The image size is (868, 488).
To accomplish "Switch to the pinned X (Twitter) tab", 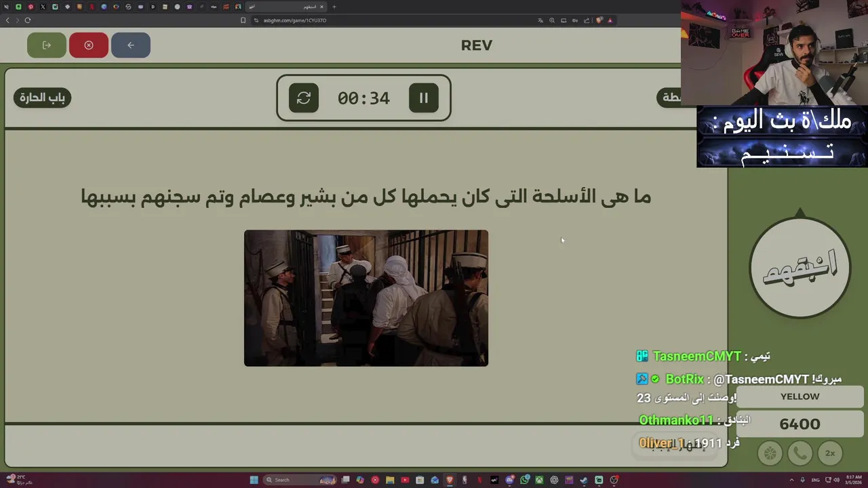I will click(43, 7).
